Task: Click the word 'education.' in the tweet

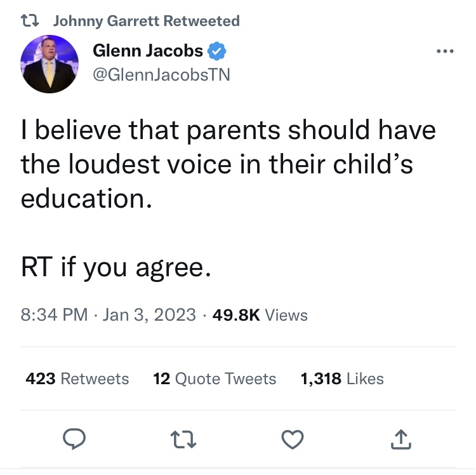Action: click(x=87, y=199)
